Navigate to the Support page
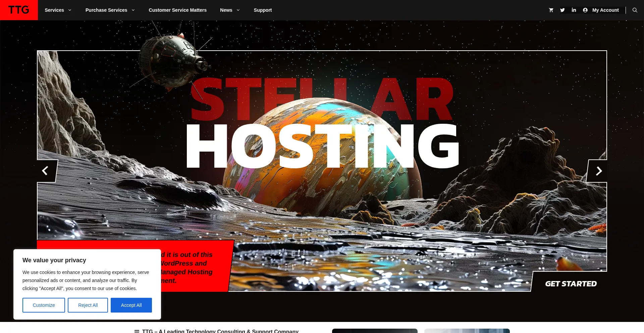Viewport: 644px width, 333px height. pyautogui.click(x=263, y=10)
